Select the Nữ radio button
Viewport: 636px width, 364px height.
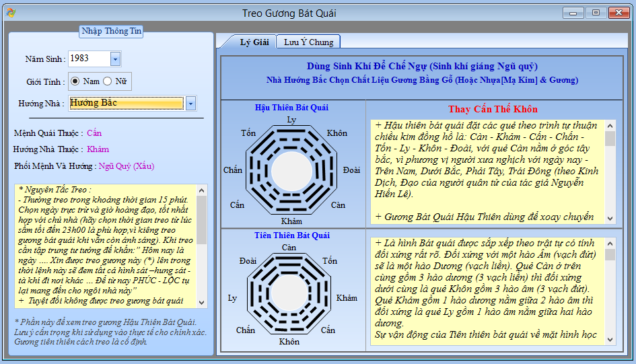[x=108, y=81]
